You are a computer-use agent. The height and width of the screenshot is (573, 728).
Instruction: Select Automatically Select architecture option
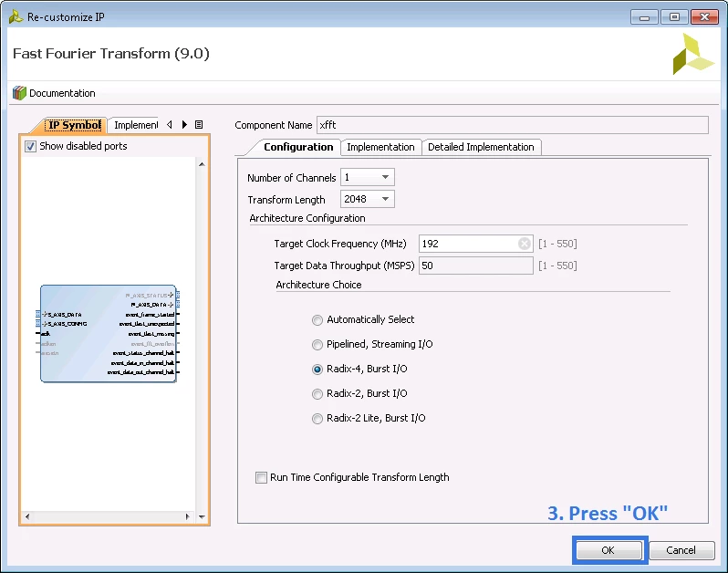coord(317,320)
